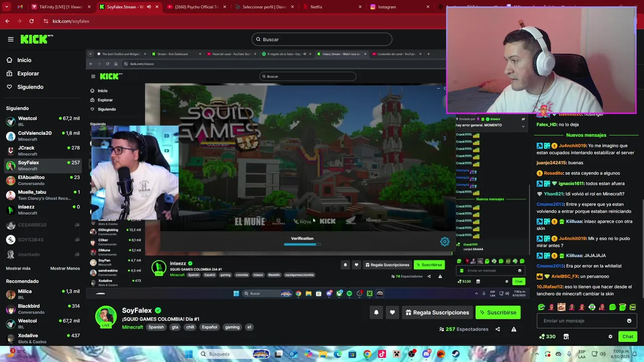Show hidden system tray icons
Viewport: 644px width, 362px height.
coord(537,354)
